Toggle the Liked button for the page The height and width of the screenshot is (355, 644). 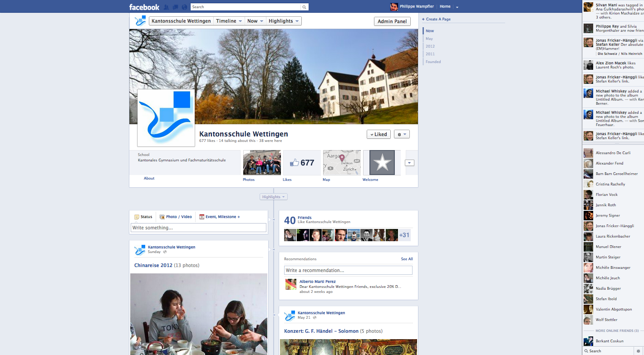click(x=379, y=134)
